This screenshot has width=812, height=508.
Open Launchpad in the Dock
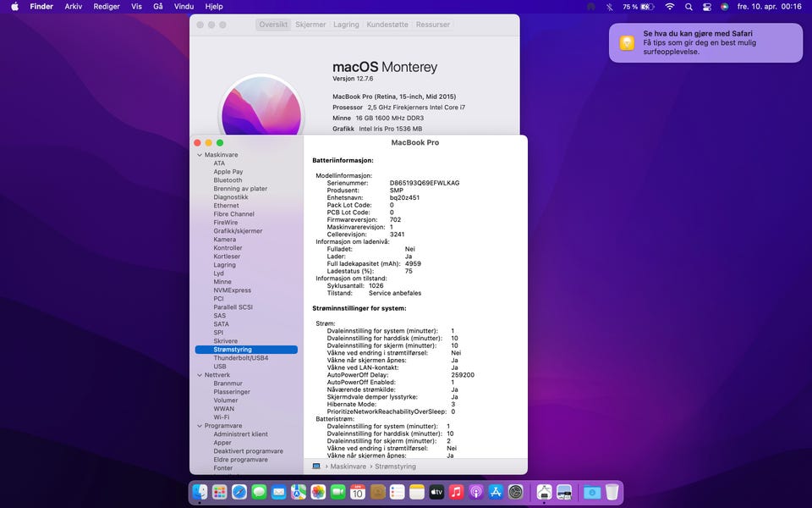pos(220,491)
